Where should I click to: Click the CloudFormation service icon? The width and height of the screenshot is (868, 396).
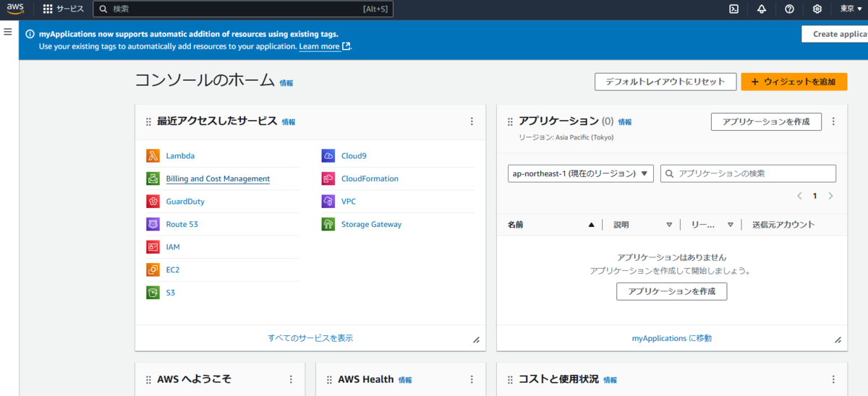click(x=328, y=178)
